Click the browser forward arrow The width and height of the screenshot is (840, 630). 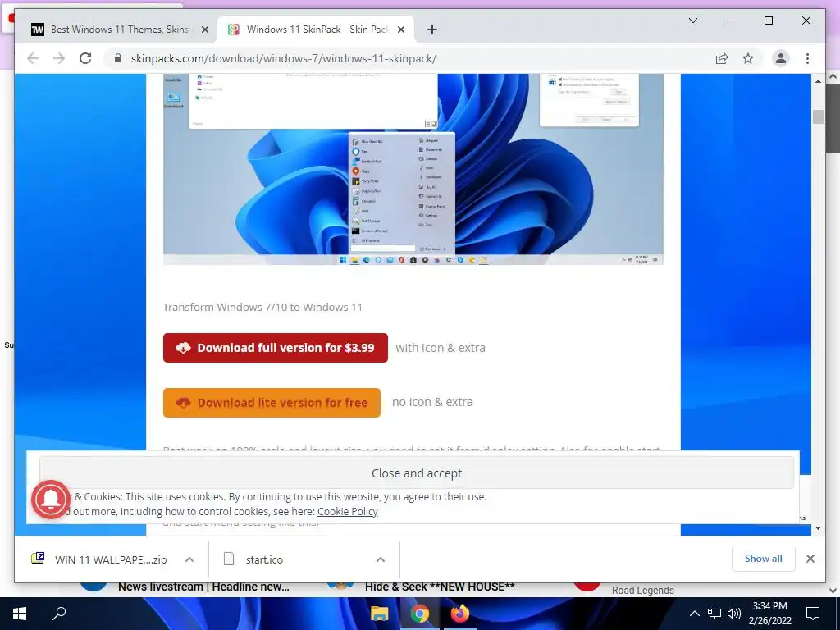point(59,58)
